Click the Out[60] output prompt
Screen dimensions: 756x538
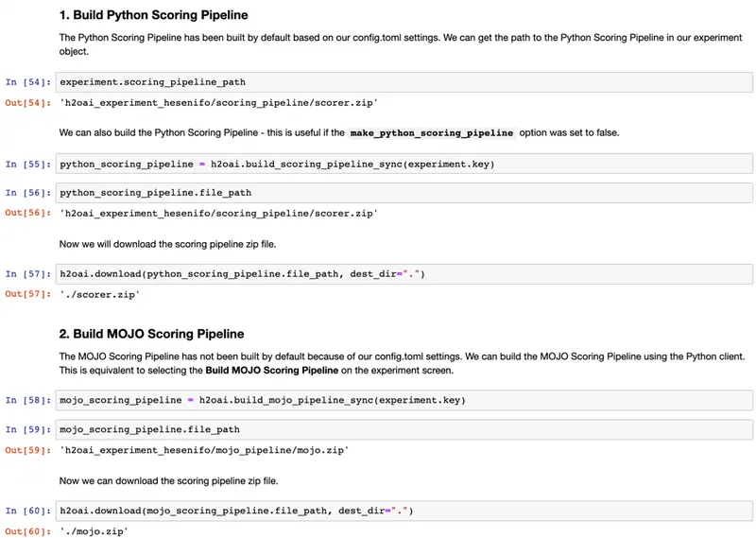point(28,531)
